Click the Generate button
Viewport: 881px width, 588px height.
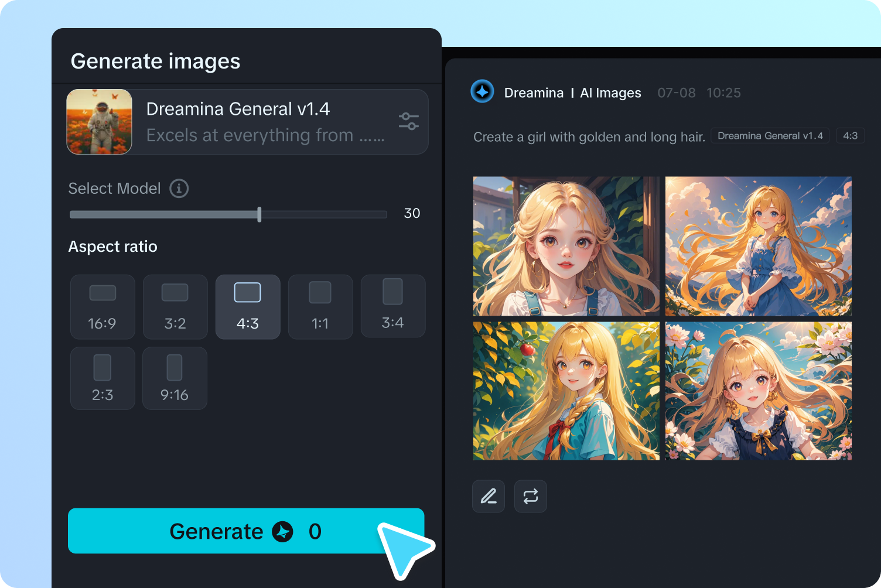coord(246,531)
